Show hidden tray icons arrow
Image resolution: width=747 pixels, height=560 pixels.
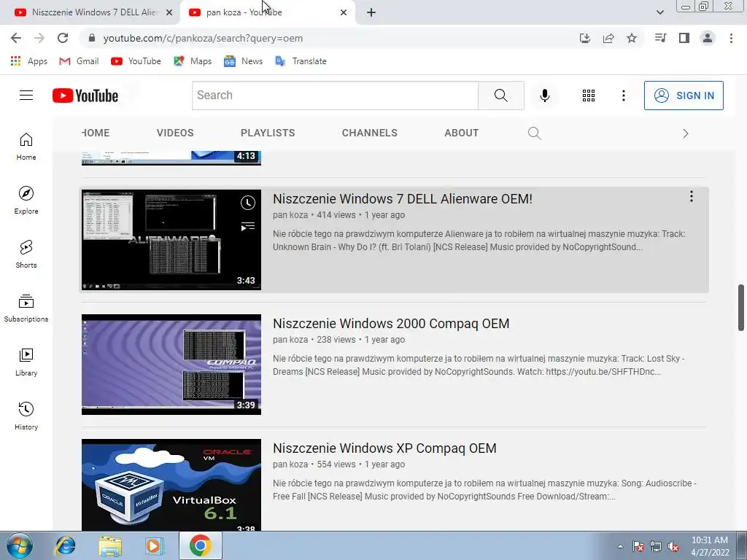tap(620, 546)
